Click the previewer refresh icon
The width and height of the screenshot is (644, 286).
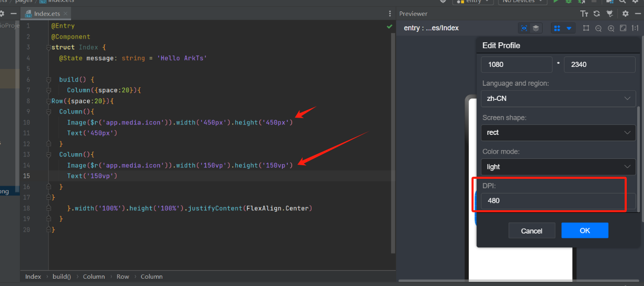pos(596,14)
